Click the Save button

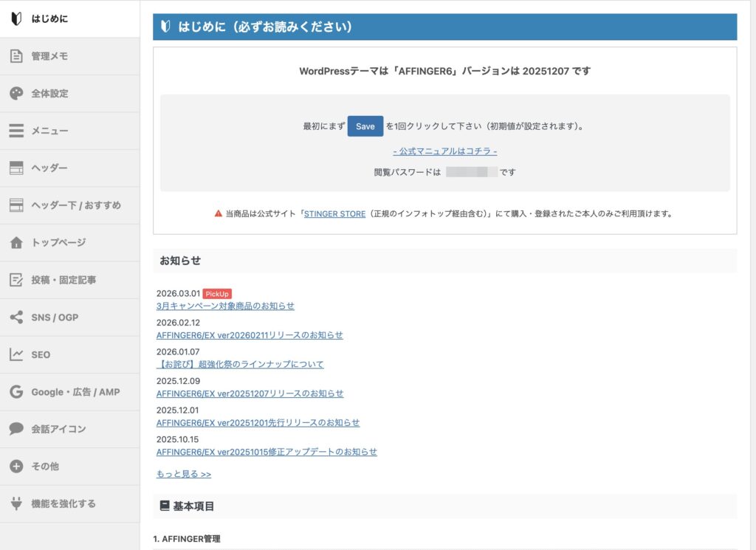[x=365, y=126]
